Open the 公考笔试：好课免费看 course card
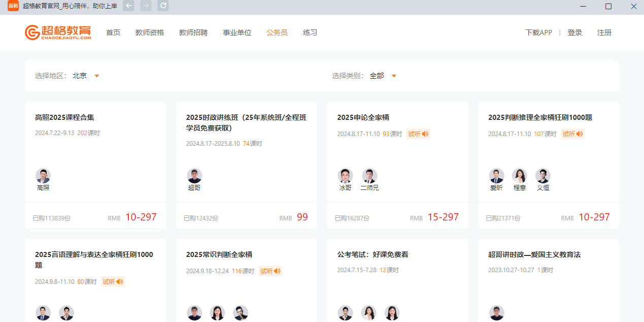 pyautogui.click(x=373, y=254)
